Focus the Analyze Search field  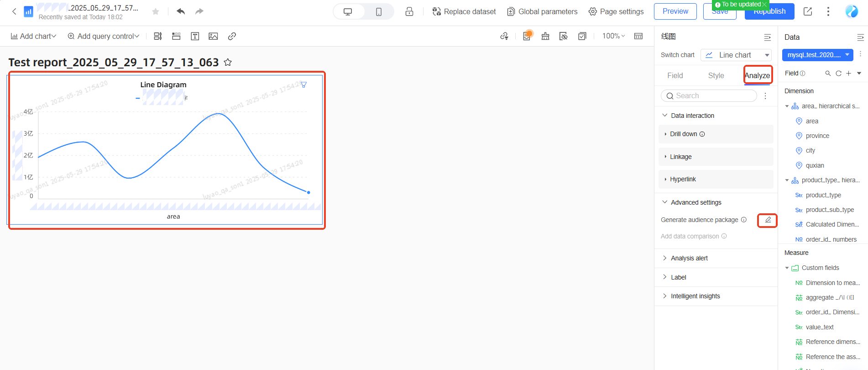tap(709, 95)
